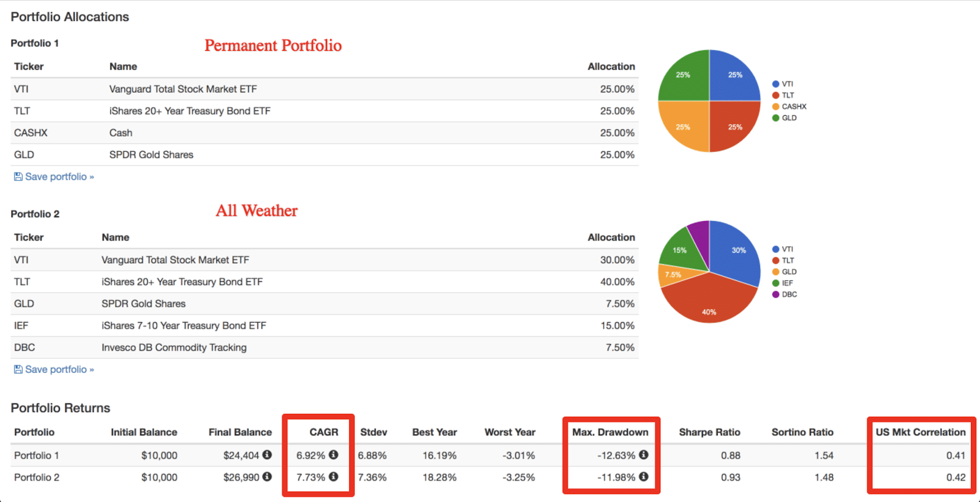
Task: Click save disk icon under Portfolio 1
Action: pyautogui.click(x=18, y=177)
